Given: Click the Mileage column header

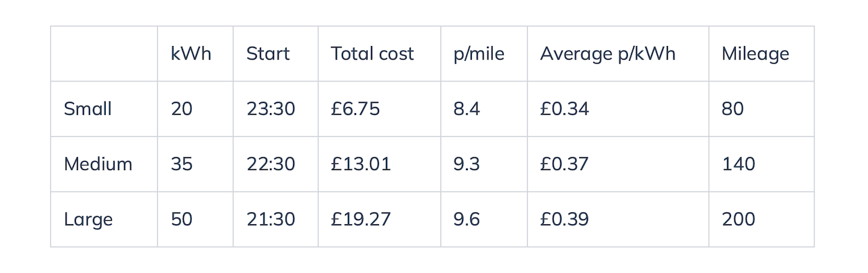Looking at the screenshot, I should point(755,54).
